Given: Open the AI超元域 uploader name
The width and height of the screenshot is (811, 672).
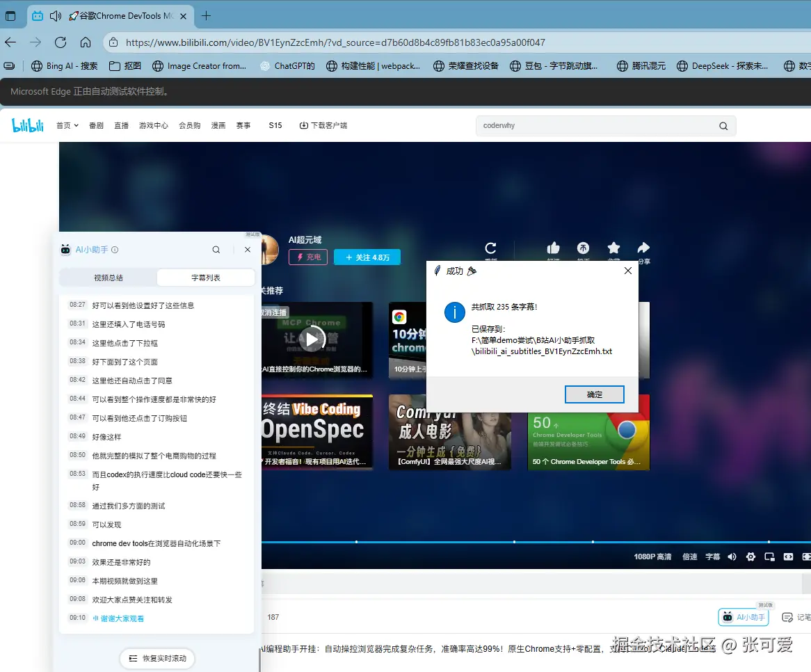Looking at the screenshot, I should tap(305, 239).
